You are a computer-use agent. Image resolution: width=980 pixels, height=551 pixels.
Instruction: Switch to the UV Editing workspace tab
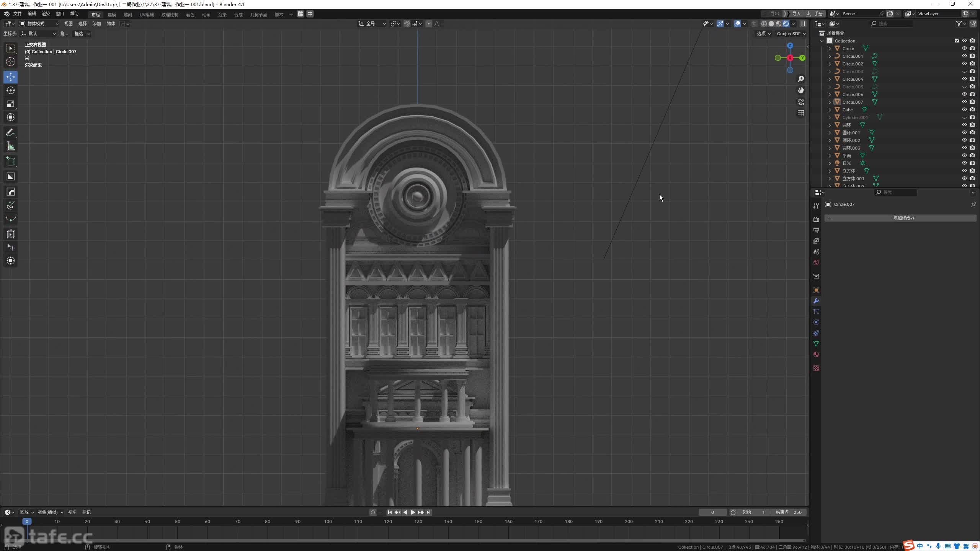[x=147, y=15]
